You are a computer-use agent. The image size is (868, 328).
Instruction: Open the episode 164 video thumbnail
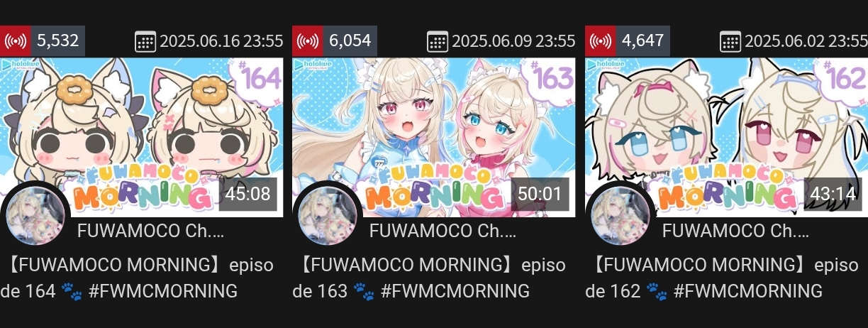tap(142, 137)
